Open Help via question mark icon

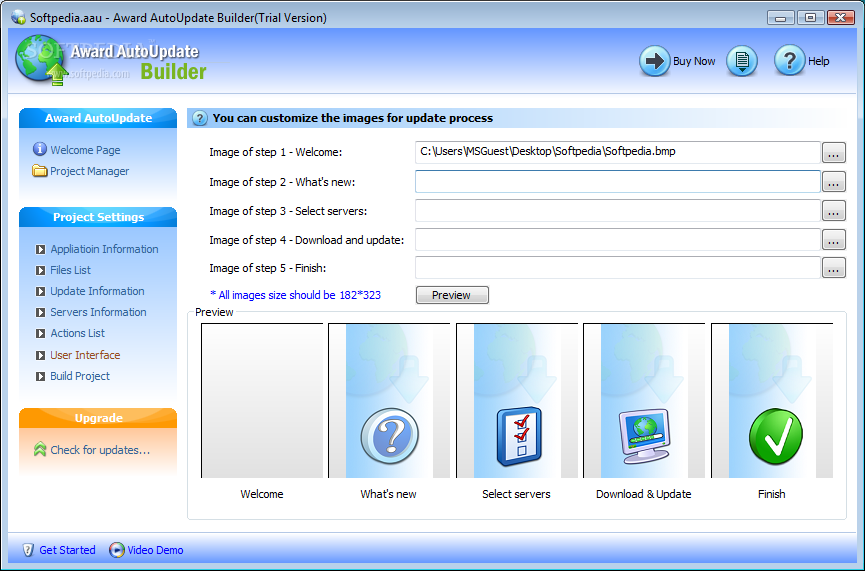pyautogui.click(x=789, y=61)
